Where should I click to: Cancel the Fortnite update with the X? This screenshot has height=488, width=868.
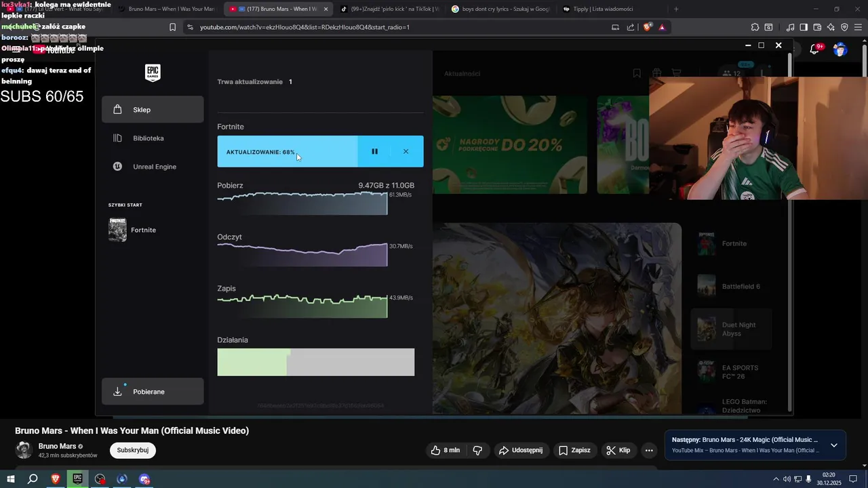(x=406, y=152)
